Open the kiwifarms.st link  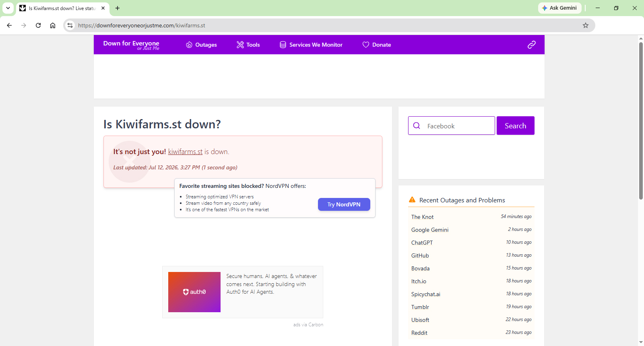coord(185,152)
